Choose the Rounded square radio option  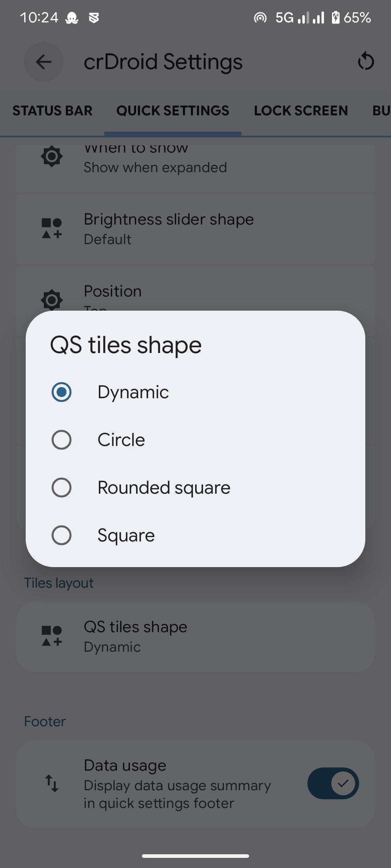pos(62,488)
